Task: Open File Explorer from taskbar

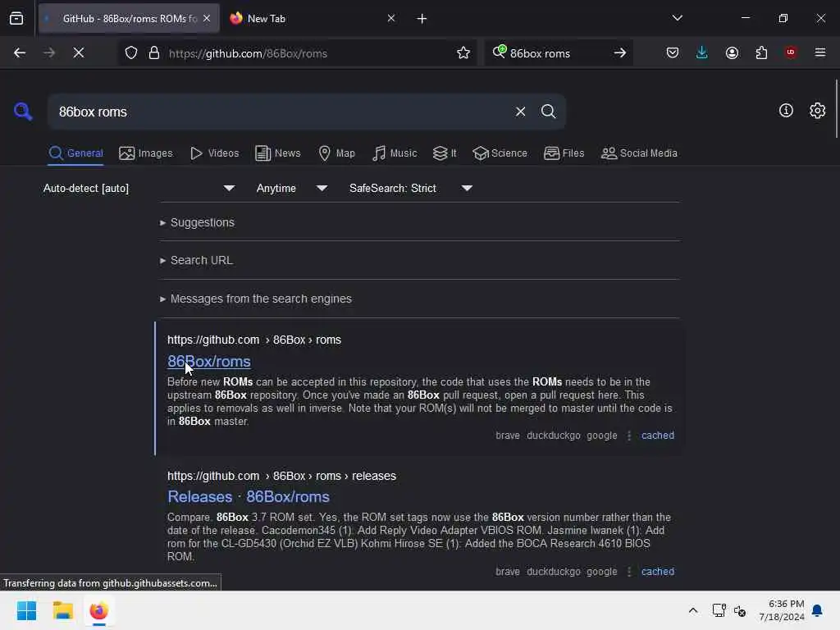Action: [x=62, y=610]
